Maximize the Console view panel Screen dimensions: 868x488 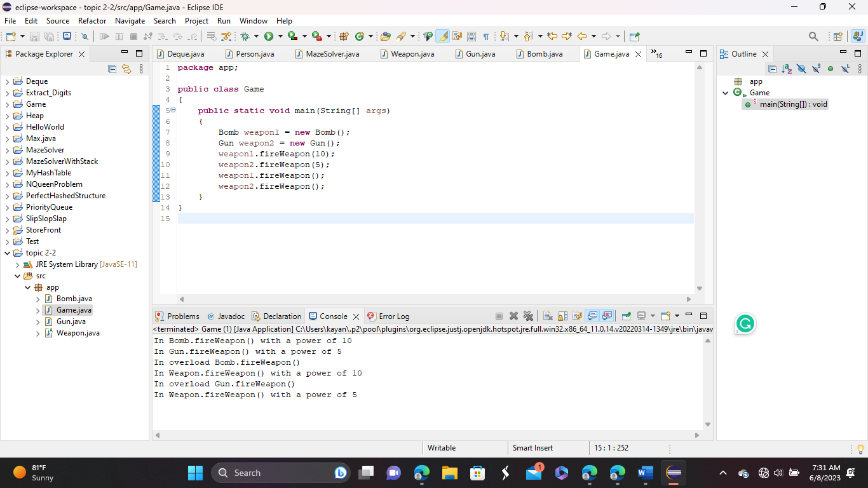pos(703,316)
